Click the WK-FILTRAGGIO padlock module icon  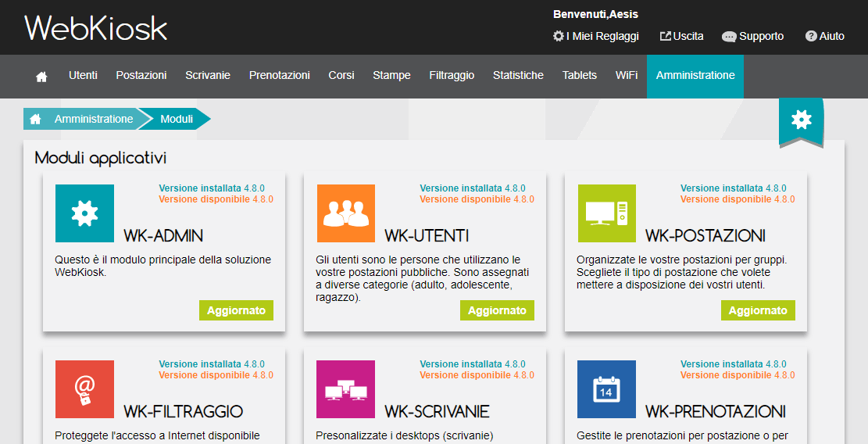[x=84, y=389]
